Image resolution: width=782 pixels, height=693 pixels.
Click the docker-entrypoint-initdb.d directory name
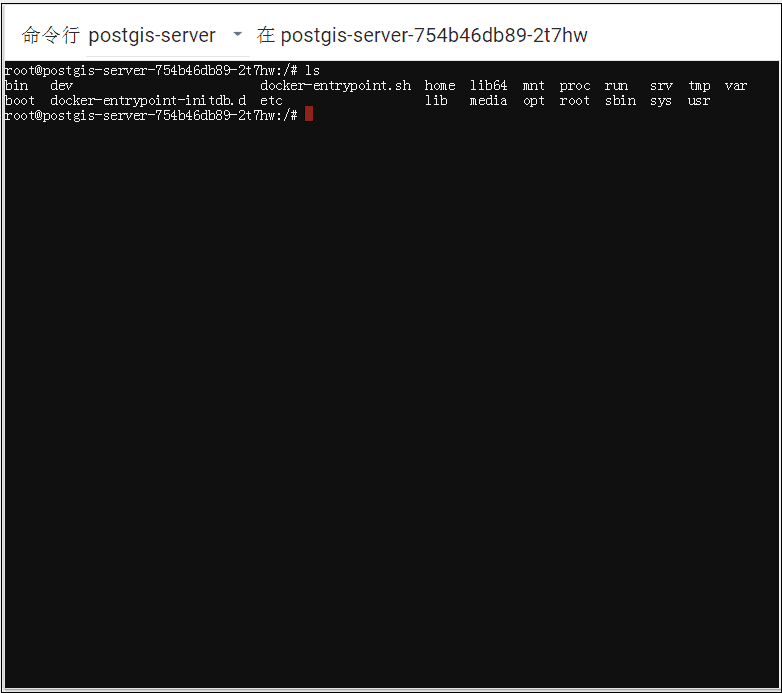coord(148,101)
